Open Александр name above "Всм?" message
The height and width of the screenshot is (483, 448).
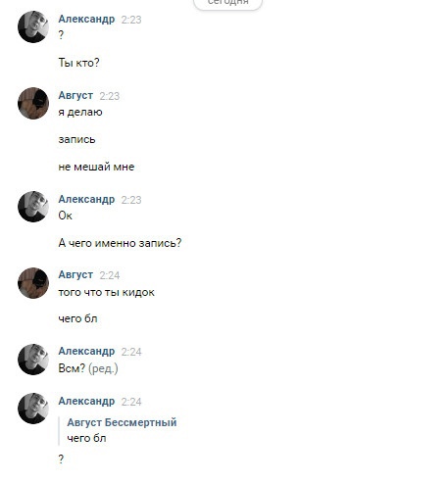[86, 352]
